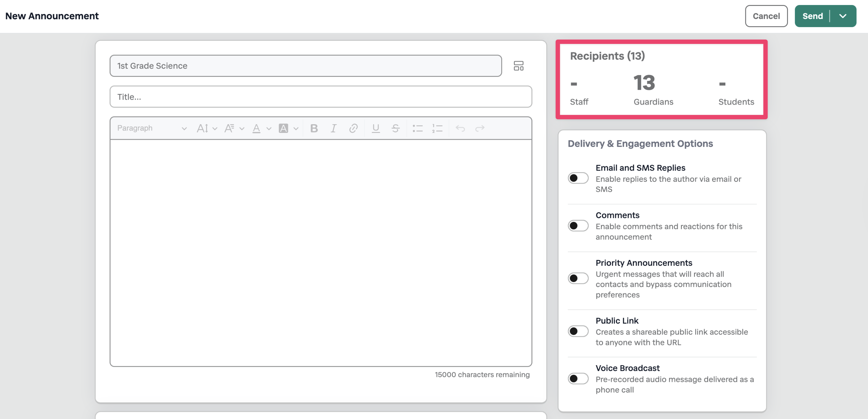Viewport: 868px width, 419px height.
Task: Click the insert link icon
Action: 353,128
